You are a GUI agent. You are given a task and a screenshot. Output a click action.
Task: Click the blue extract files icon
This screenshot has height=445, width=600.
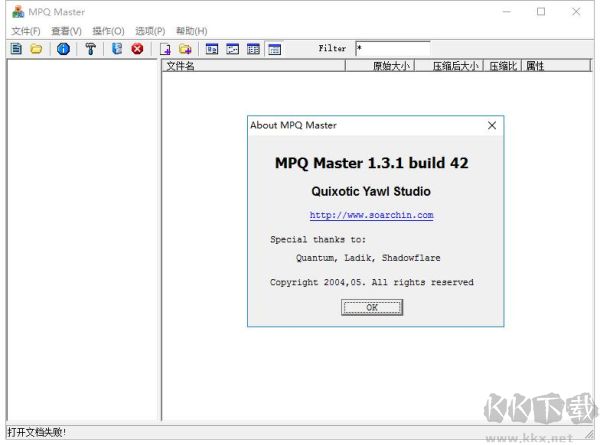[117, 49]
